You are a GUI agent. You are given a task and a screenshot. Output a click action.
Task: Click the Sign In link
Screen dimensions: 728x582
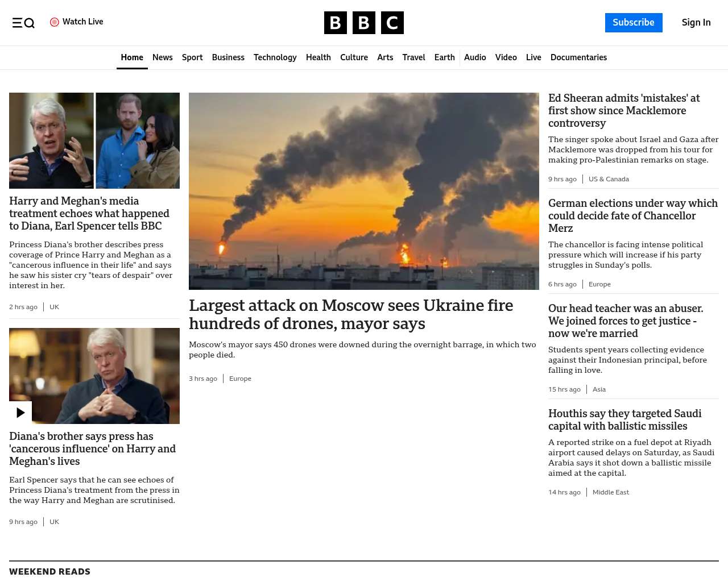coord(696,23)
